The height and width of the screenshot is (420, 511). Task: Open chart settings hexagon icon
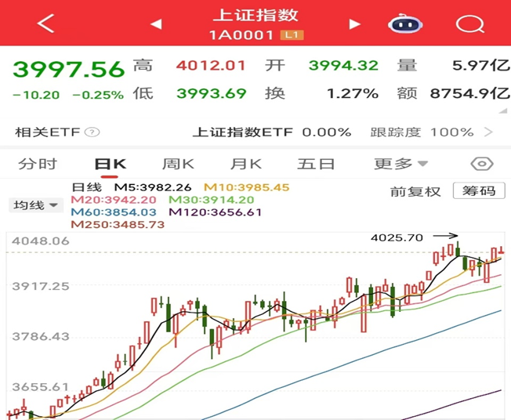(x=482, y=164)
